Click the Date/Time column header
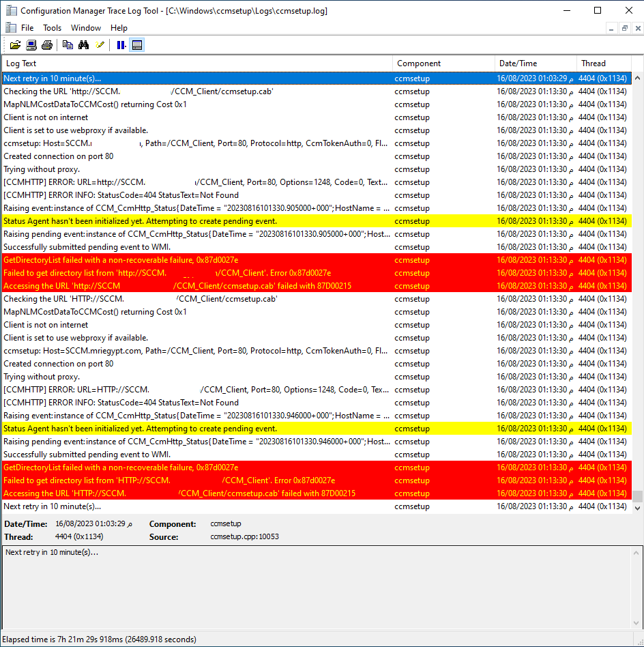This screenshot has width=644, height=647. pos(536,63)
